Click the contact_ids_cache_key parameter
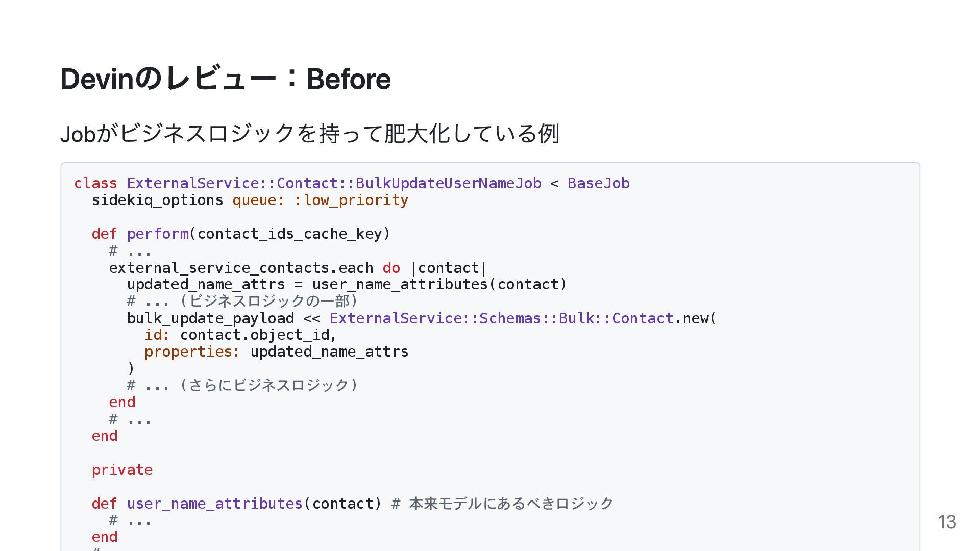Image resolution: width=980 pixels, height=551 pixels. [289, 234]
